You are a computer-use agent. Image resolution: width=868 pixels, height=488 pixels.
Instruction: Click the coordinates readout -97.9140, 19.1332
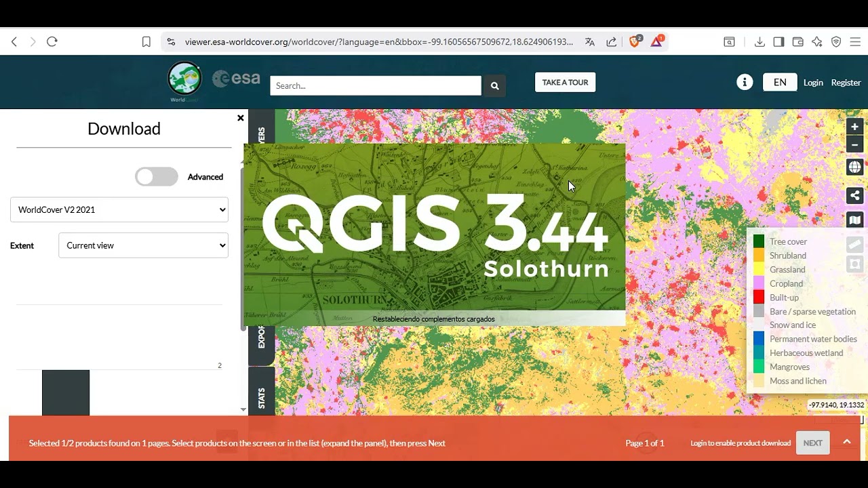pos(836,405)
